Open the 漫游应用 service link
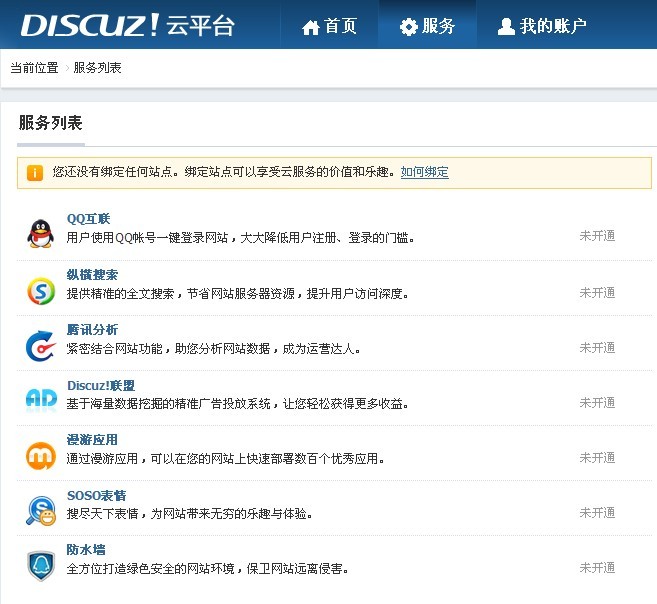Screen dimensions: 657x604 92,440
